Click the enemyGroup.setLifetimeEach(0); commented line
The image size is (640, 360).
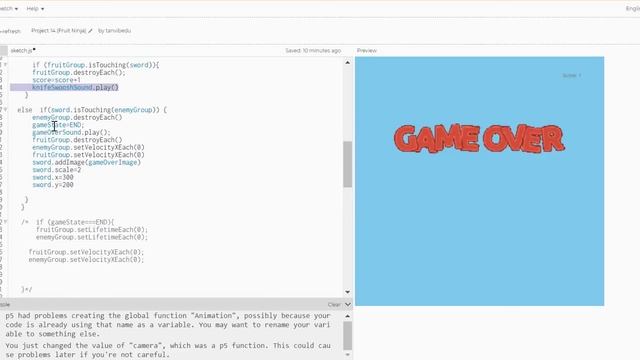(92, 237)
